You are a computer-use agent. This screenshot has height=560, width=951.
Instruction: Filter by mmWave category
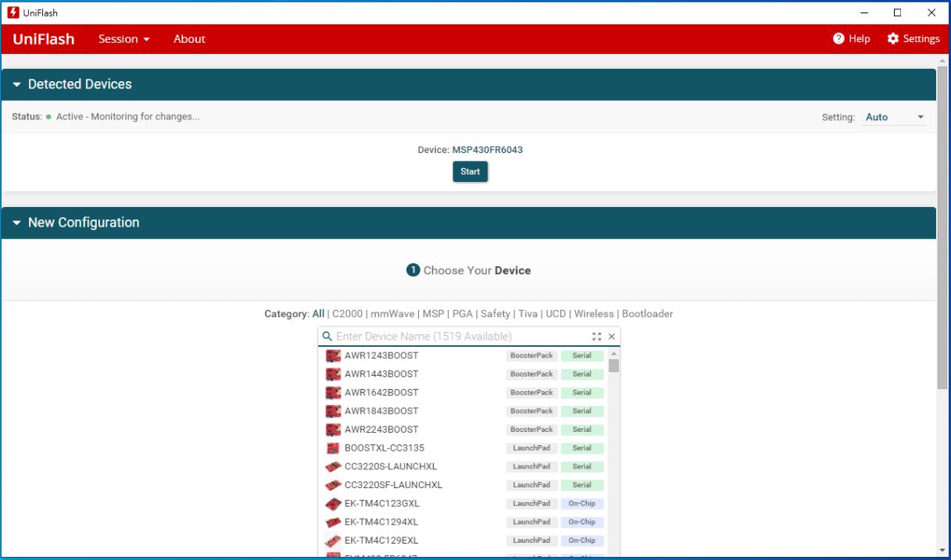tap(392, 314)
